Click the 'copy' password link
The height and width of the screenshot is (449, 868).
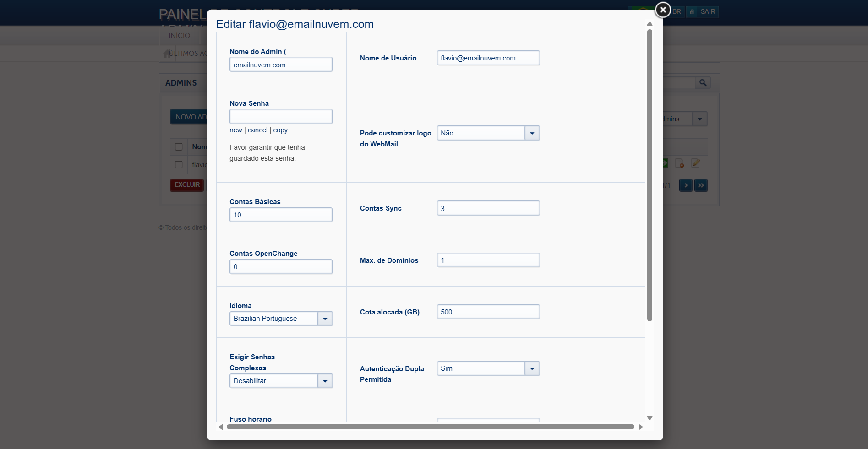280,130
